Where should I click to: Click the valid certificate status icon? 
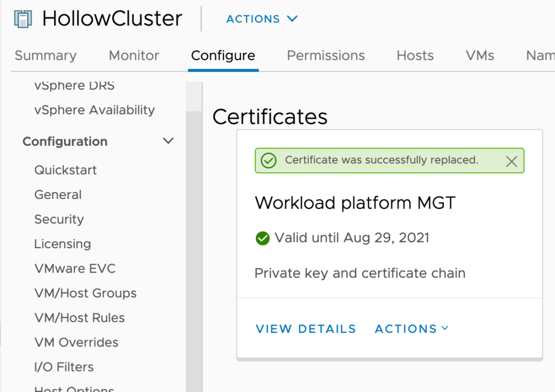[262, 238]
